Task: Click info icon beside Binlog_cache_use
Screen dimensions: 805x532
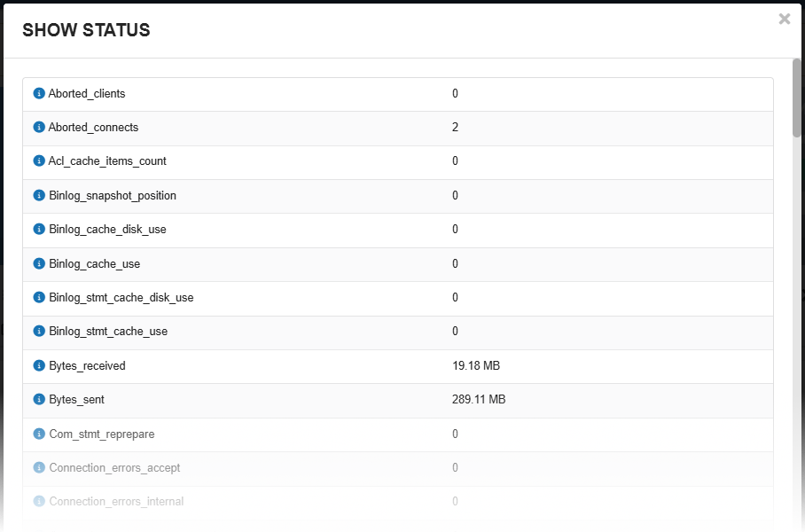Action: (39, 263)
